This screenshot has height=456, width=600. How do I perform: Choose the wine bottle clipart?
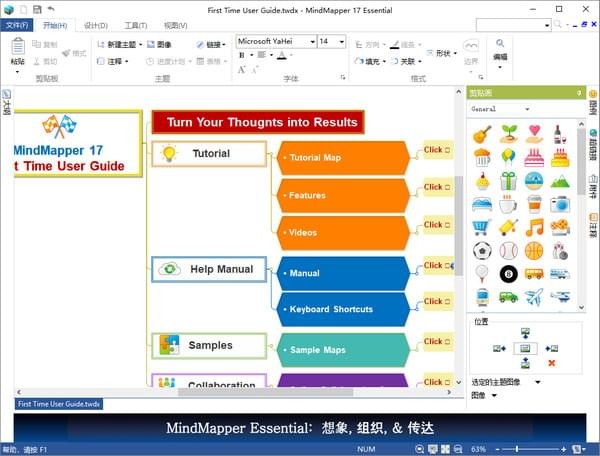point(560,134)
